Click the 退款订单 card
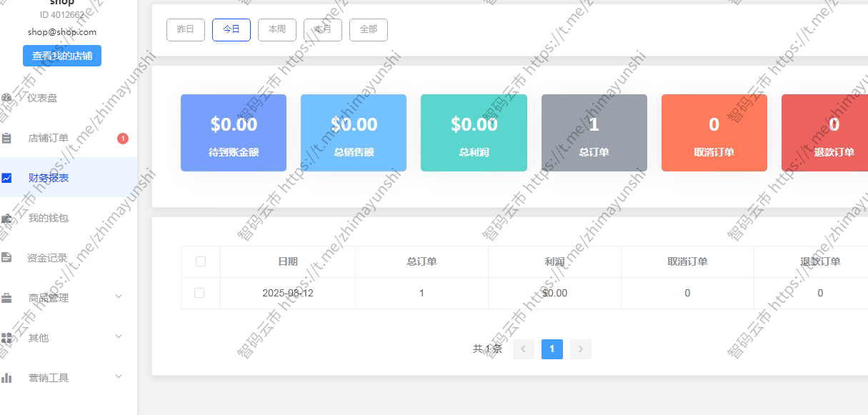 (825, 133)
